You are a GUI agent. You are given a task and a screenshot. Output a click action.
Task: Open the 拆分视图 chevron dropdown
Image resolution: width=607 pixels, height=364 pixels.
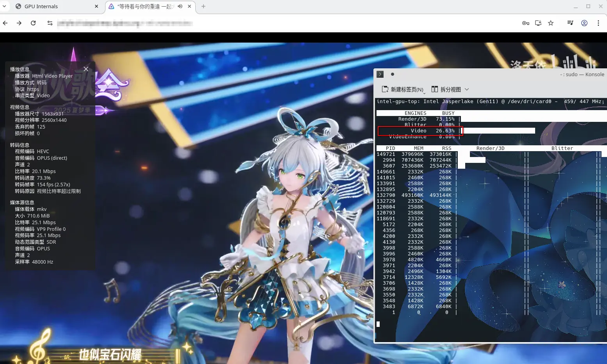[x=467, y=89]
